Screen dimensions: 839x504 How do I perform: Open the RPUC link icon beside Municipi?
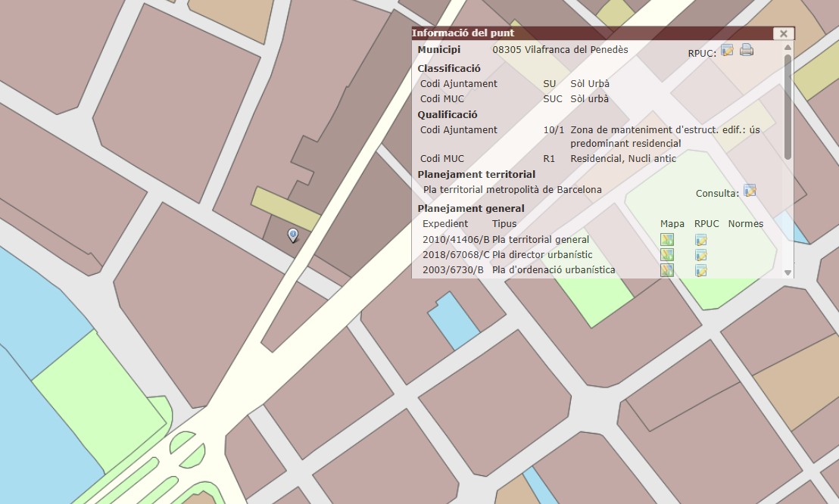tap(727, 51)
